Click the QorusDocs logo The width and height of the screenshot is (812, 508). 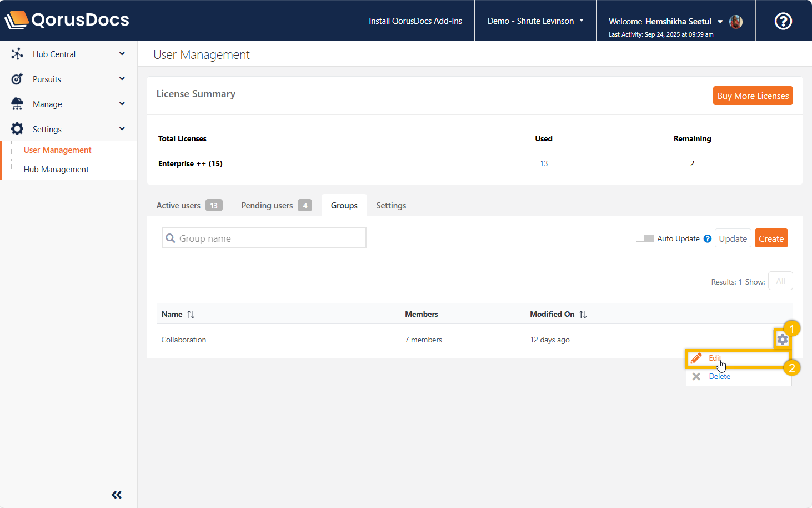coord(67,20)
